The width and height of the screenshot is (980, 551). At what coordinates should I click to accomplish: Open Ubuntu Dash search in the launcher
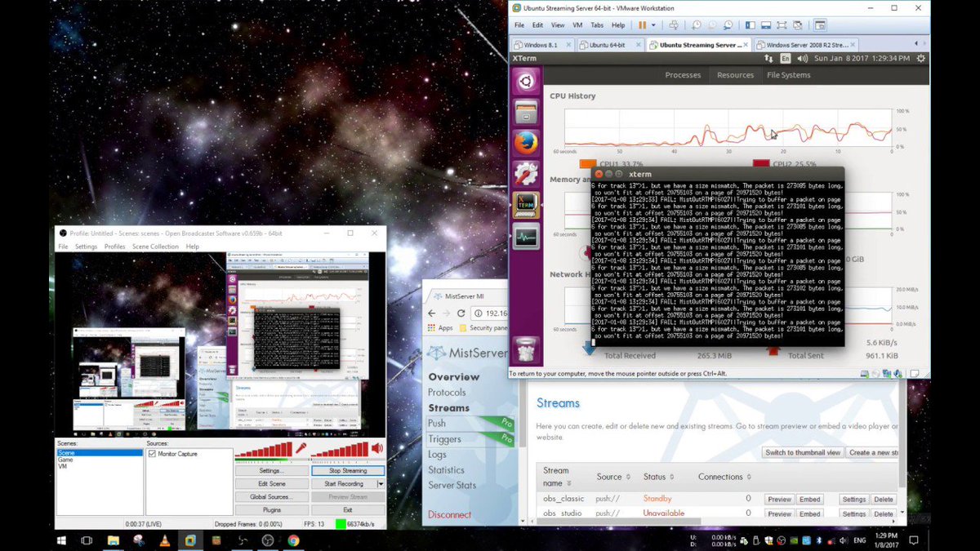[526, 82]
